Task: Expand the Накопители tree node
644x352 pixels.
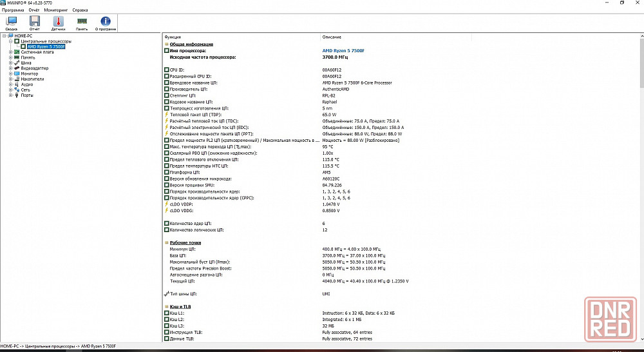Action: pos(11,79)
